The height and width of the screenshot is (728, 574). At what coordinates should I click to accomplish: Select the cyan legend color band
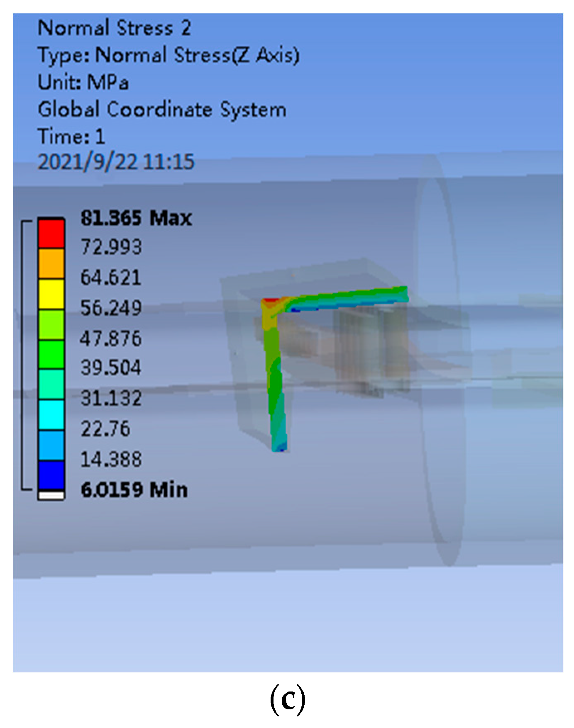(x=51, y=415)
